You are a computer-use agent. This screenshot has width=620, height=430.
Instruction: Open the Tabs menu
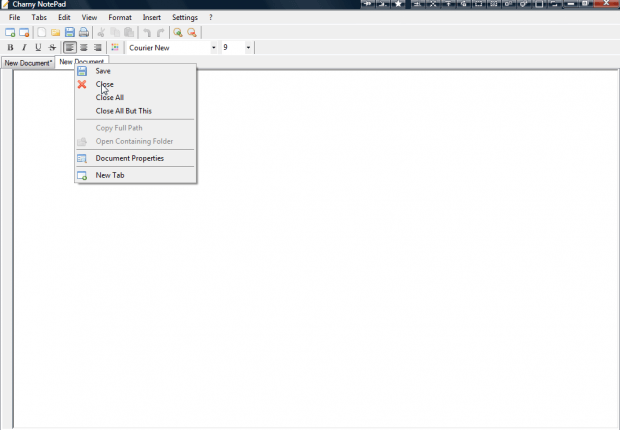click(x=39, y=17)
